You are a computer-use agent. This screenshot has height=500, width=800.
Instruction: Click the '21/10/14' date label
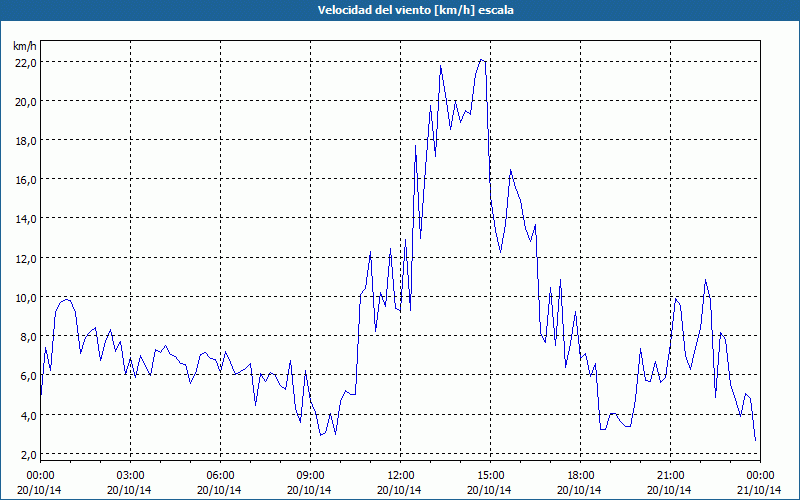pos(760,490)
